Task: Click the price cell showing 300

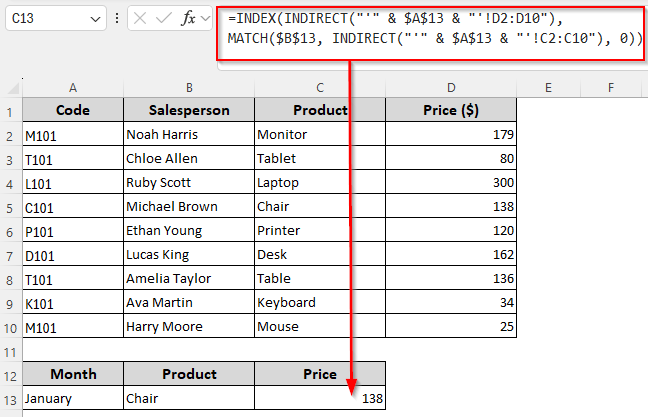Action: [x=450, y=182]
